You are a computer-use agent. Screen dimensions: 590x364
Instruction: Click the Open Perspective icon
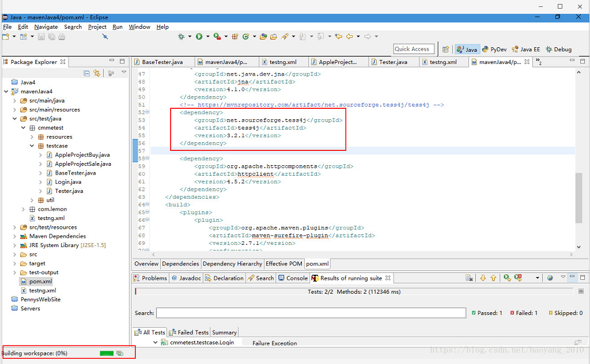coord(446,50)
